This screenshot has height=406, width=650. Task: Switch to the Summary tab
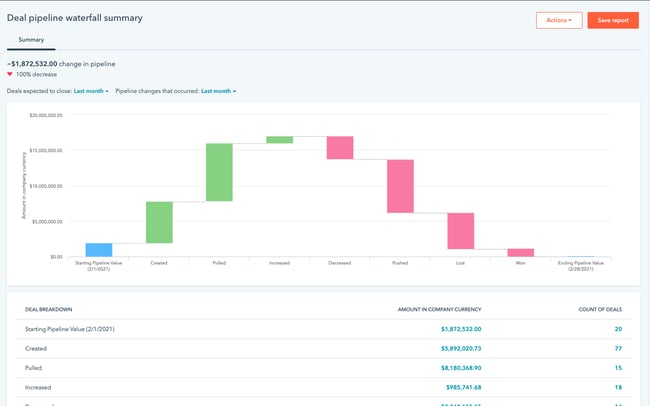point(31,40)
